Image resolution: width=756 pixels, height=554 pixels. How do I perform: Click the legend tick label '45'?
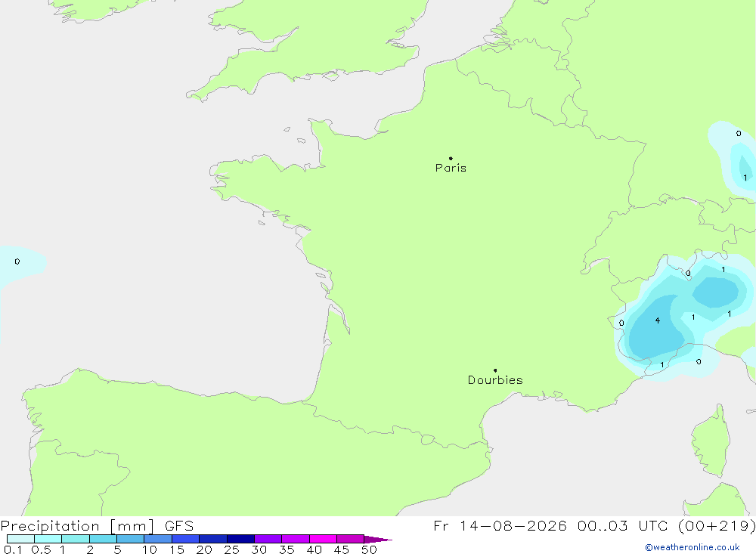tap(342, 549)
